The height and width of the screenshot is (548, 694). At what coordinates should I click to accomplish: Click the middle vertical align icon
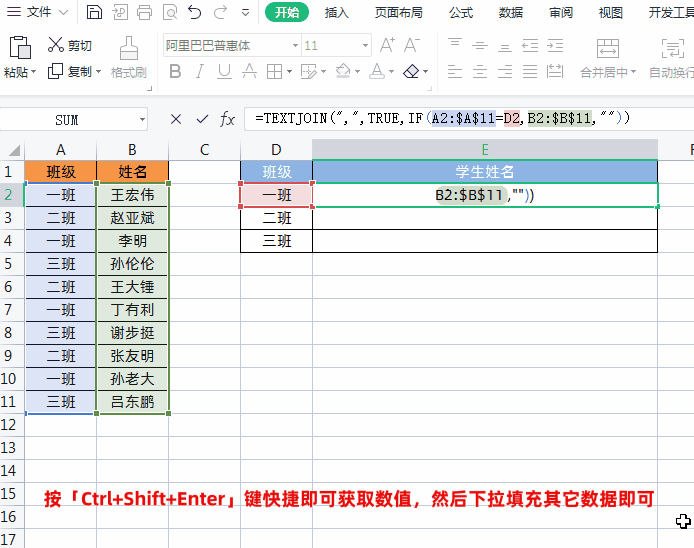point(480,45)
